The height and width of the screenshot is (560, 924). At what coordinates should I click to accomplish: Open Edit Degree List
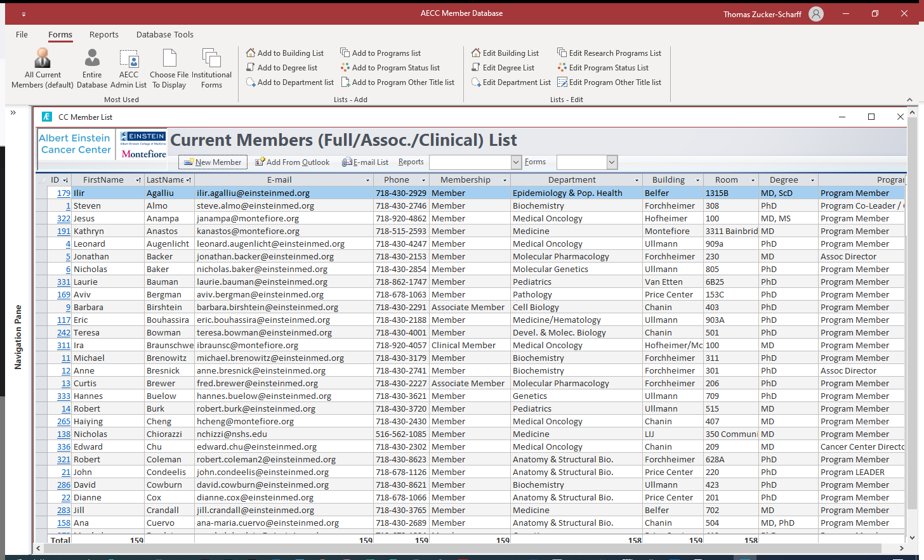[503, 68]
